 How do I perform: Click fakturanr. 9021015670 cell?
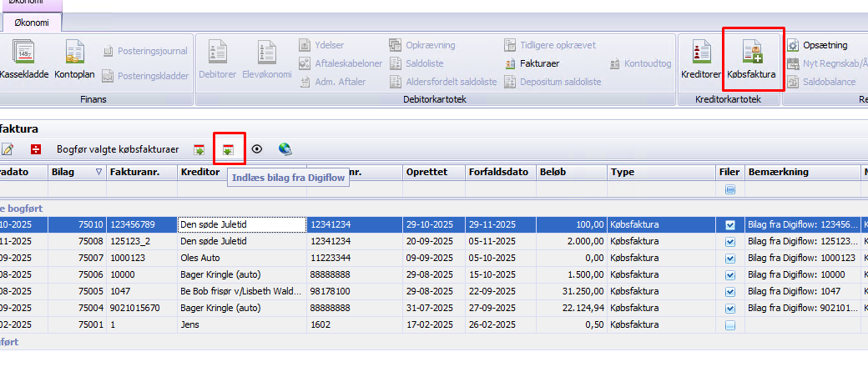[142, 309]
